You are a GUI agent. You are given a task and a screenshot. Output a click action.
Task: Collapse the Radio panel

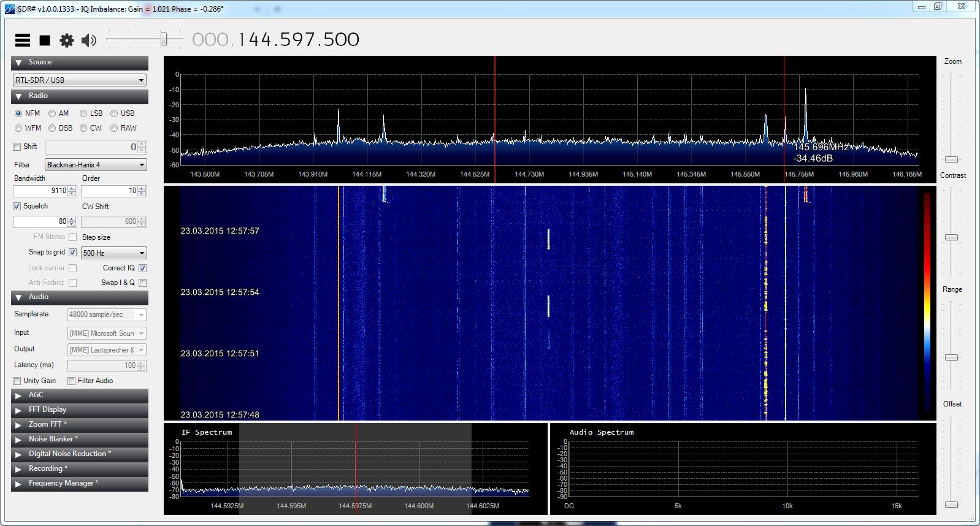tap(80, 96)
